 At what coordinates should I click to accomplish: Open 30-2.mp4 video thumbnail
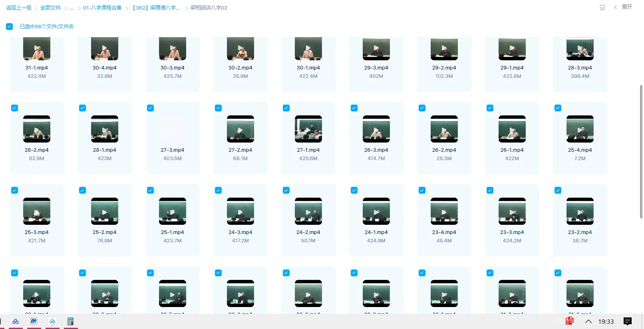pyautogui.click(x=241, y=48)
